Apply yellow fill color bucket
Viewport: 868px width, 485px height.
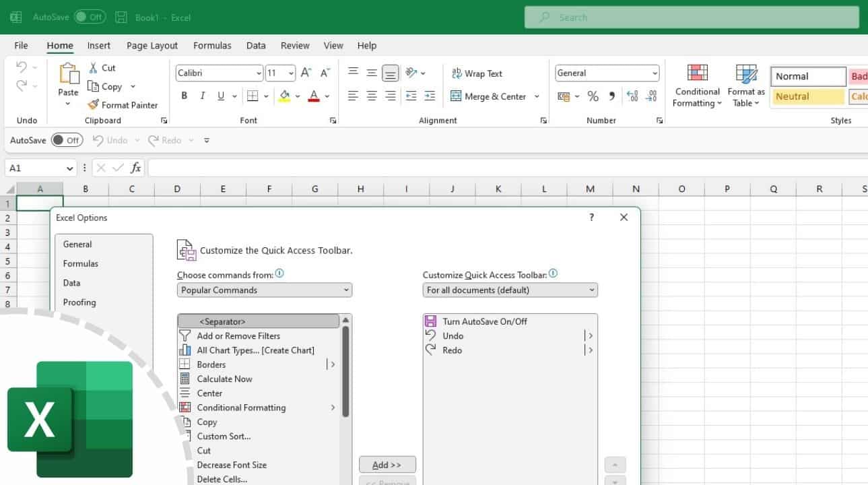coord(284,96)
